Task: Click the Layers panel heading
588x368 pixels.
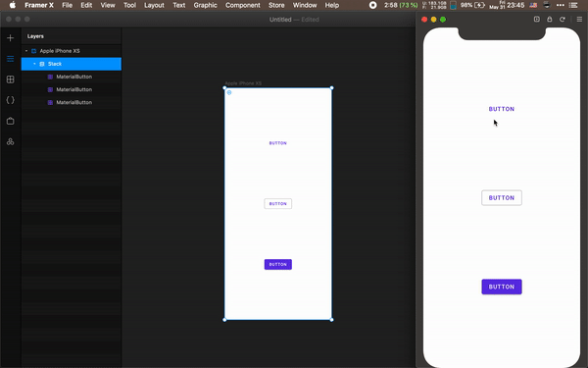Action: (x=35, y=36)
